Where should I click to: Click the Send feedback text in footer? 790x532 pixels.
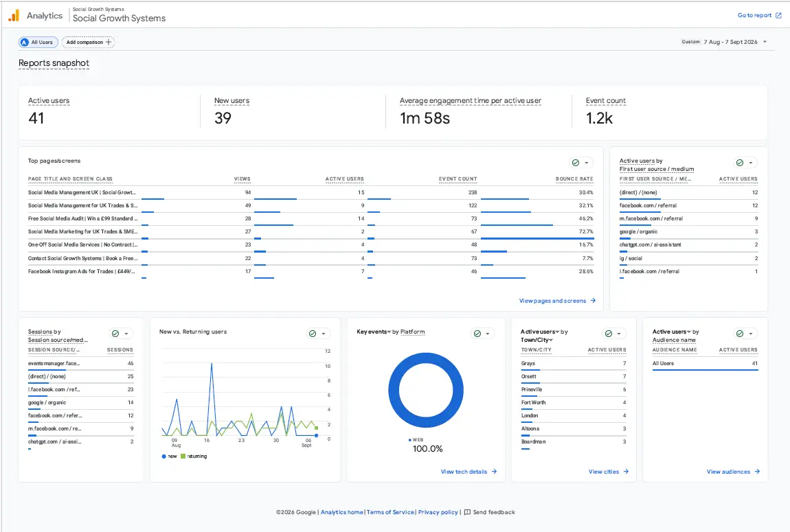click(494, 512)
